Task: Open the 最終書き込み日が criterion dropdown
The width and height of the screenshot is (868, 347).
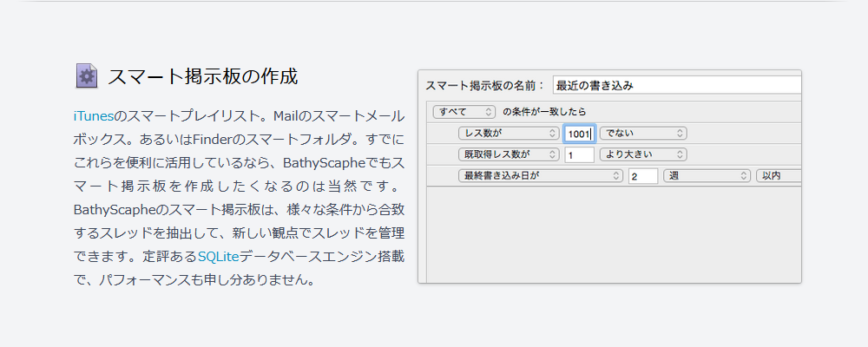Action: click(x=541, y=176)
